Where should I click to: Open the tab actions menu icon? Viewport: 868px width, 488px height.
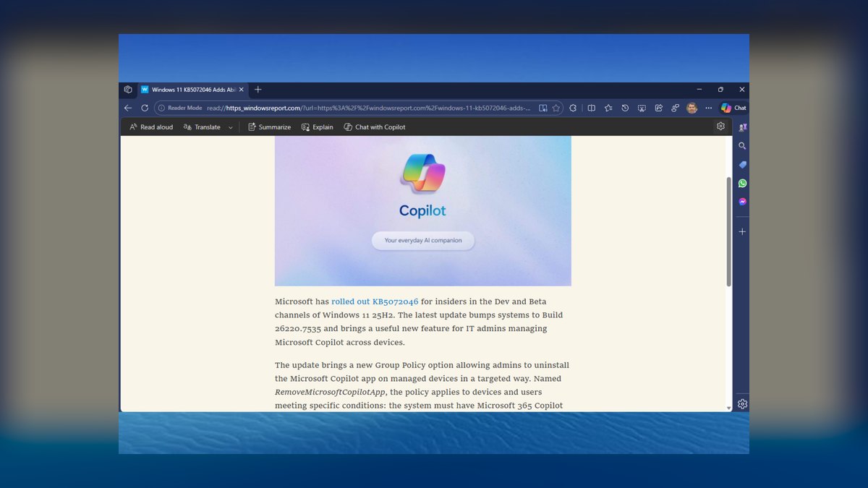(x=128, y=90)
